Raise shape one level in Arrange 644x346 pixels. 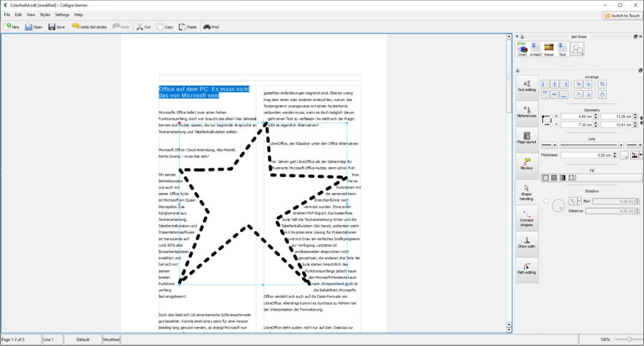tap(588, 84)
